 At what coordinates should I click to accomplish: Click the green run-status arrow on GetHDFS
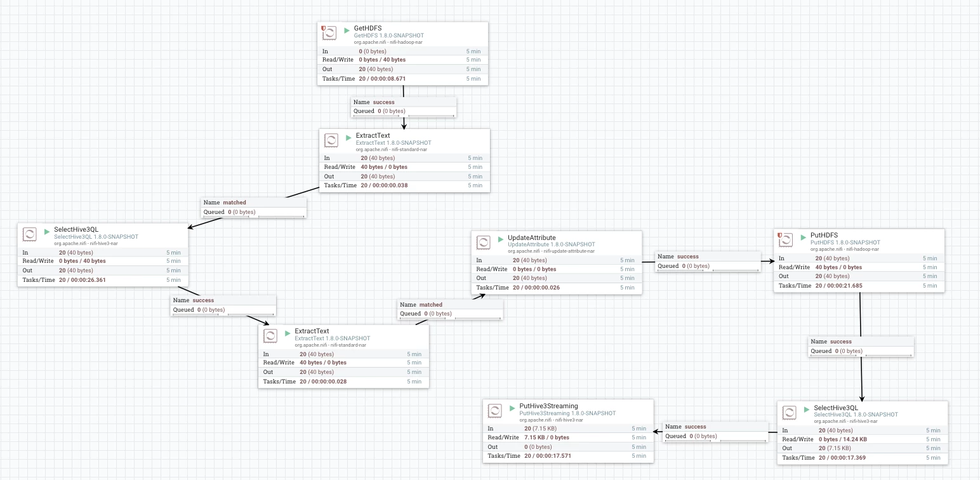pyautogui.click(x=347, y=30)
